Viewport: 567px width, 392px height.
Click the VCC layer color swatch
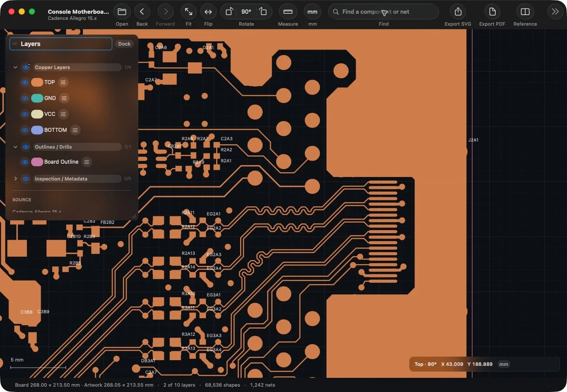(x=37, y=114)
